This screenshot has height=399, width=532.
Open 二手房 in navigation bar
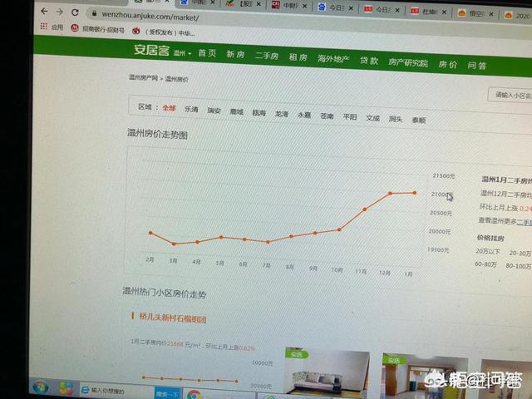267,56
